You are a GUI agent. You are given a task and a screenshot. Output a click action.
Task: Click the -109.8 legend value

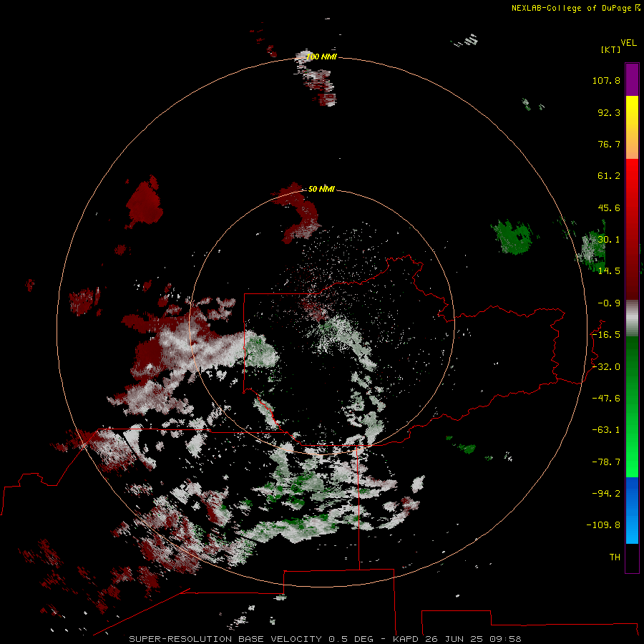[x=603, y=525]
